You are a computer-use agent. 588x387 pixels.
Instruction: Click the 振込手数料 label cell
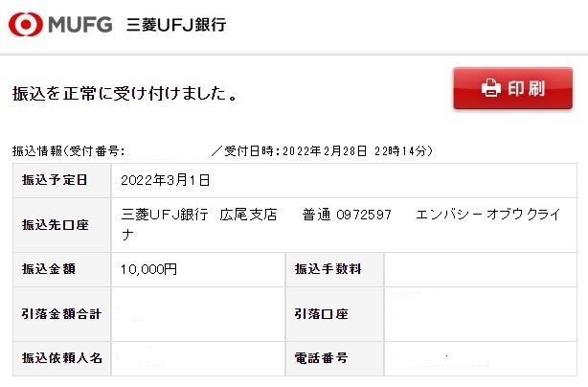pyautogui.click(x=334, y=269)
